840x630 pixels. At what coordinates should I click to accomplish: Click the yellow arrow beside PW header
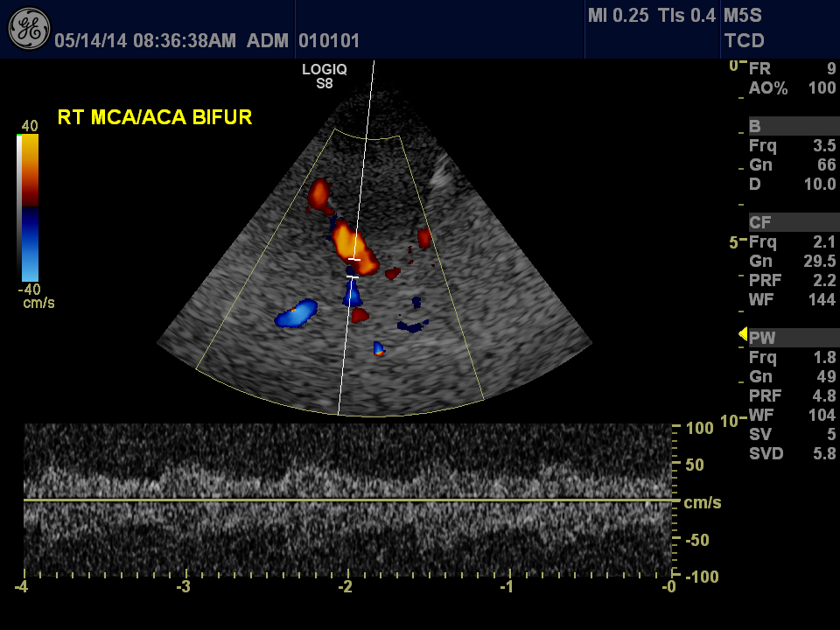point(743,333)
